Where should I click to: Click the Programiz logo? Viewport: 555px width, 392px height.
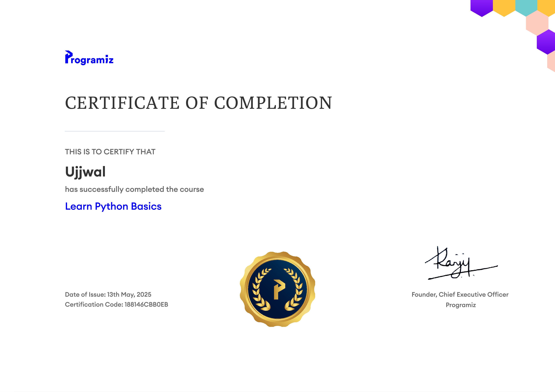89,58
